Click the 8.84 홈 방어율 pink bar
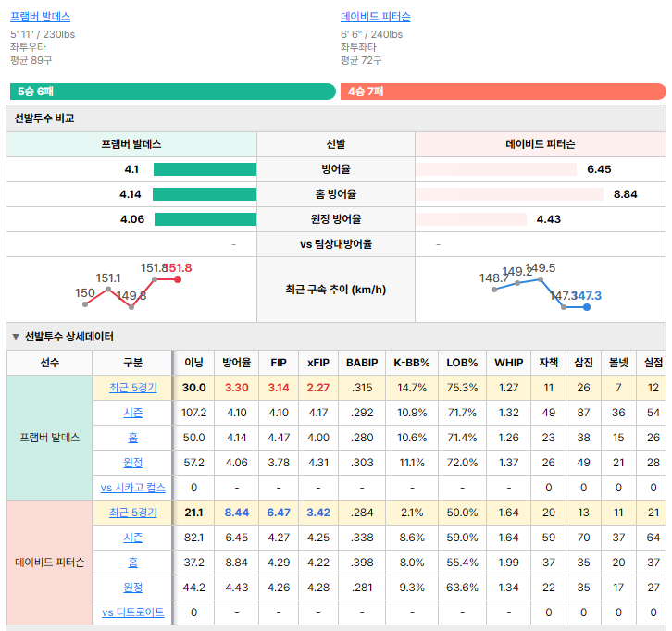Screen dimensions: 672x631 pyautogui.click(x=509, y=194)
